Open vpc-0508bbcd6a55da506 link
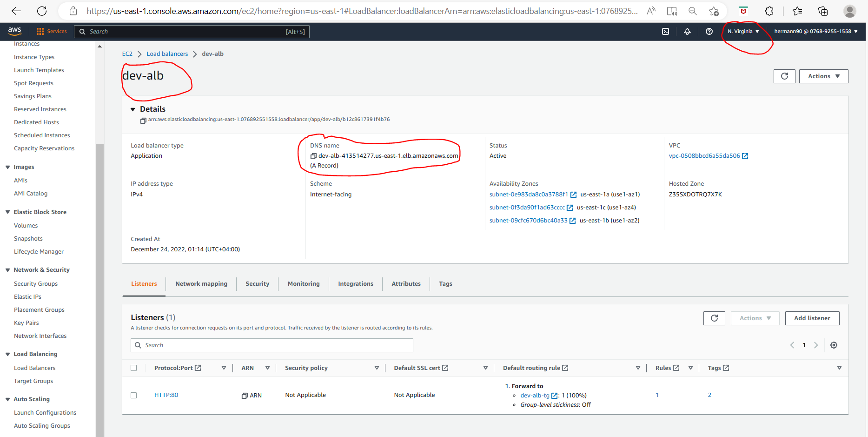868x437 pixels. coord(704,156)
